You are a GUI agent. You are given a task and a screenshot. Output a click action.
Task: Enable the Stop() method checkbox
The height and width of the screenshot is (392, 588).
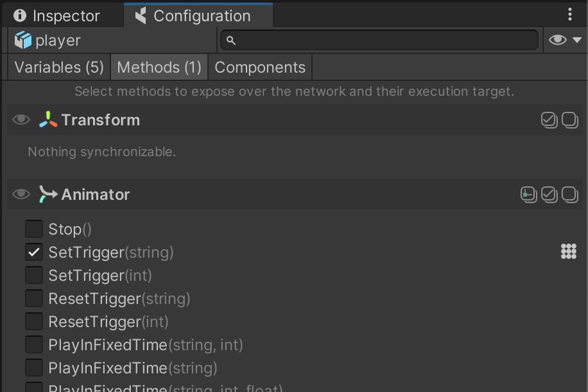[x=34, y=229]
